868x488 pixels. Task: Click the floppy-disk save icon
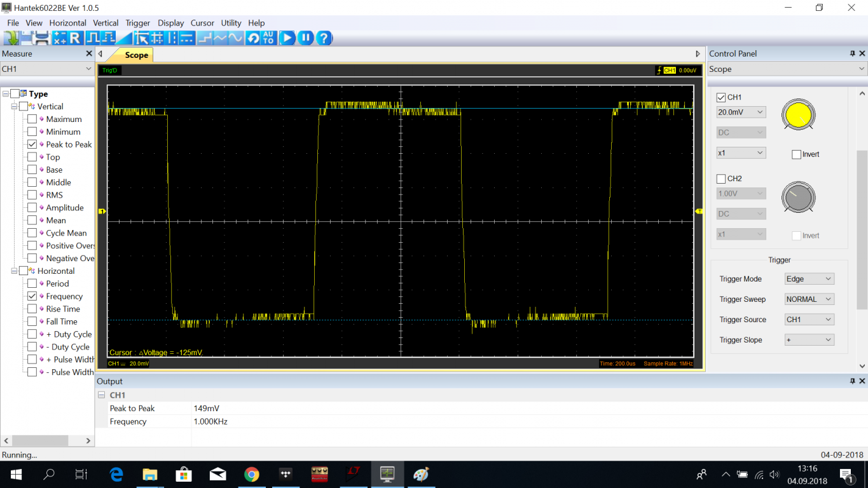tap(27, 38)
